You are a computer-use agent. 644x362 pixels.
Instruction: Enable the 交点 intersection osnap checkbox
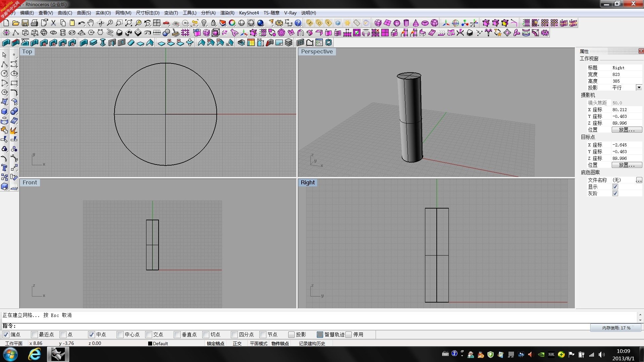148,334
